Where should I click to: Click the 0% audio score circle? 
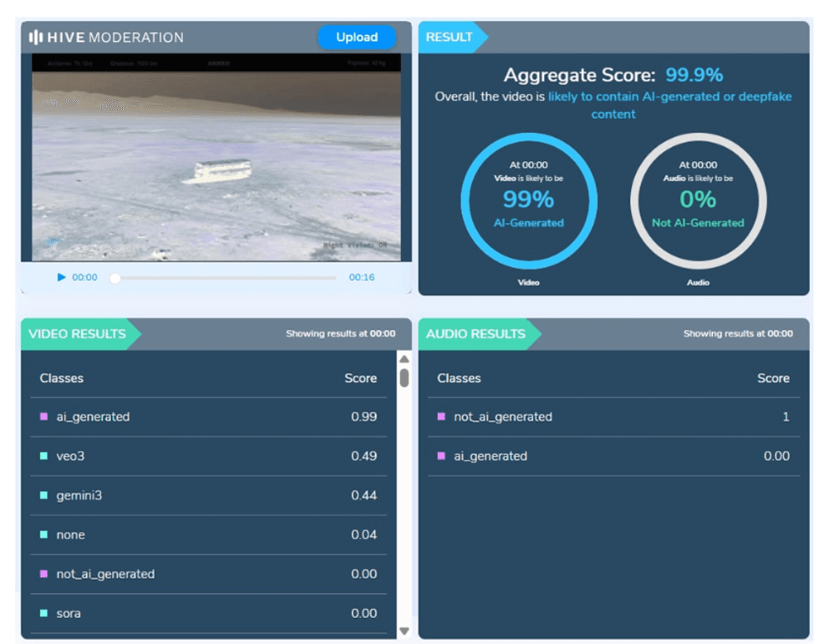pyautogui.click(x=698, y=200)
